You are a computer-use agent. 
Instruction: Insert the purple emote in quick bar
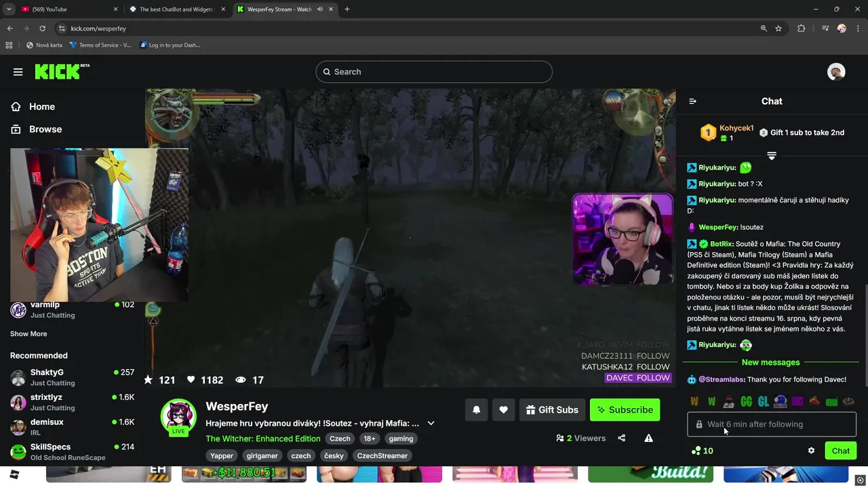coord(797,401)
